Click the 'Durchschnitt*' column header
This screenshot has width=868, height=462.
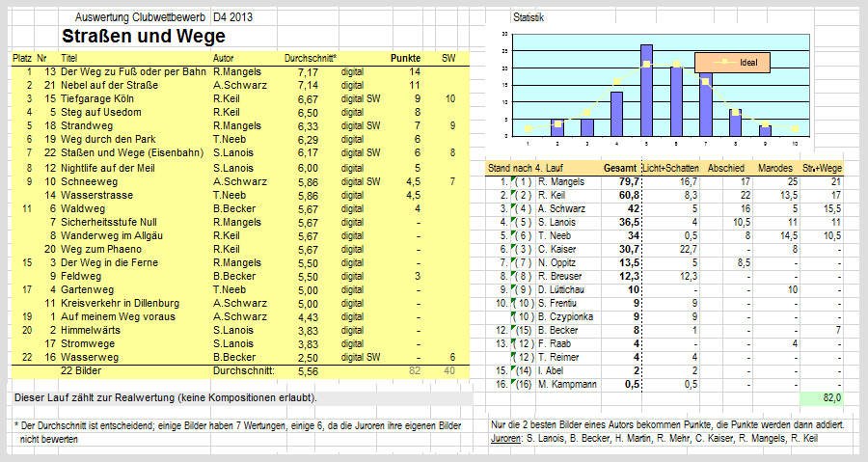click(x=311, y=59)
